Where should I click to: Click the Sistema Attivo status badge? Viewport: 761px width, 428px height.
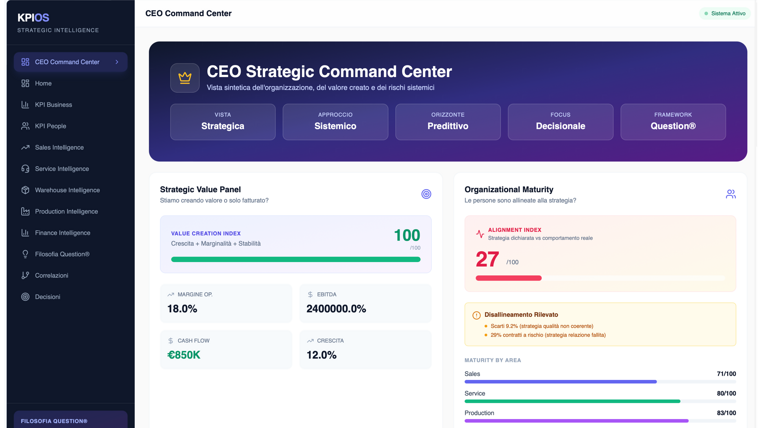[x=724, y=14]
